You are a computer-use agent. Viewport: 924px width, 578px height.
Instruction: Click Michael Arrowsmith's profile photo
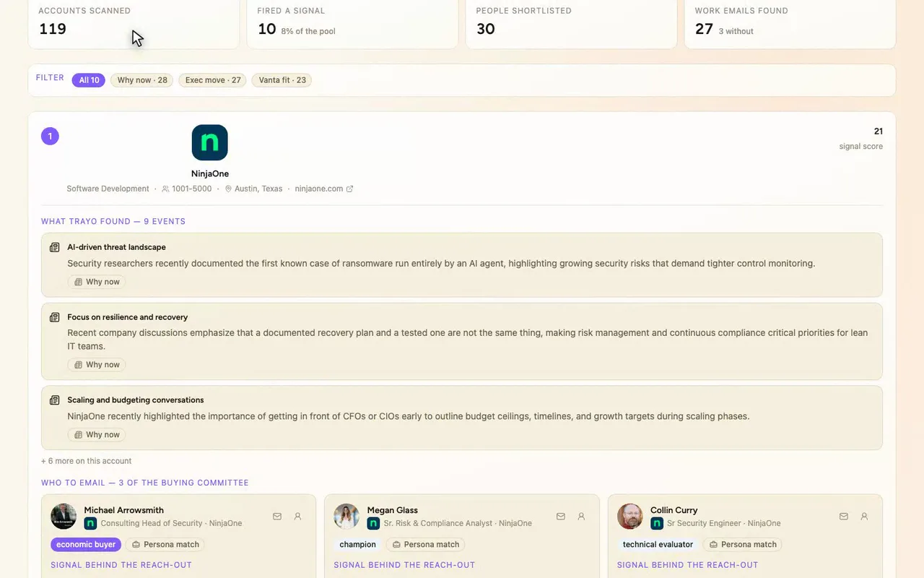coord(64,517)
